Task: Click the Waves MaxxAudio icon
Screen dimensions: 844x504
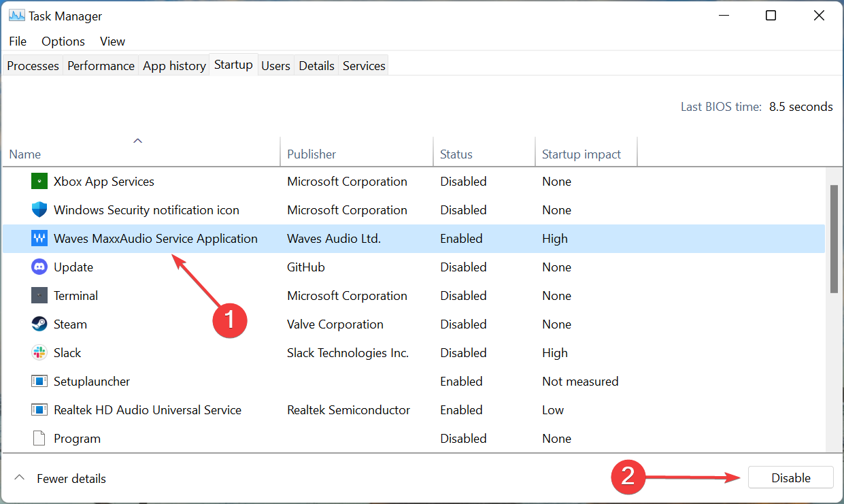Action: point(39,238)
